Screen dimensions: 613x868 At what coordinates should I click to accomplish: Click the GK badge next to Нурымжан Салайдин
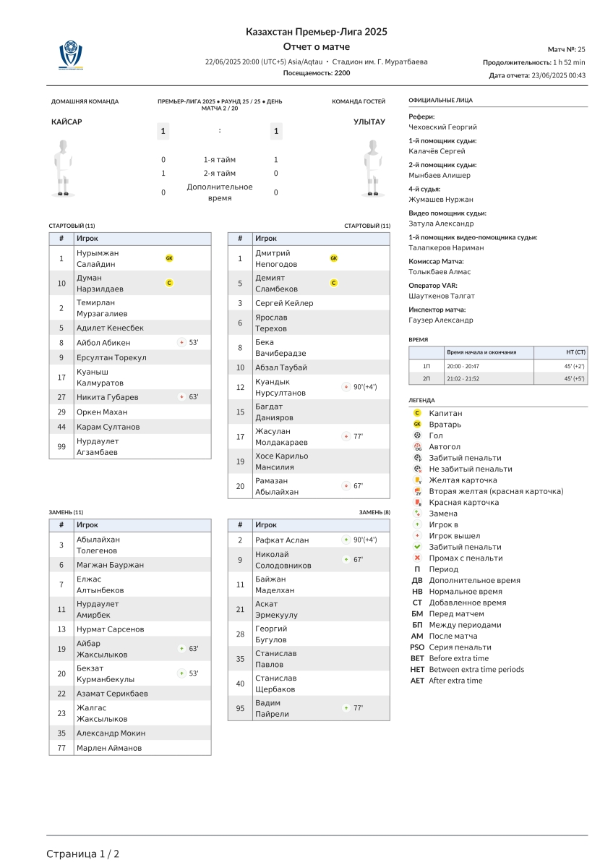click(169, 258)
